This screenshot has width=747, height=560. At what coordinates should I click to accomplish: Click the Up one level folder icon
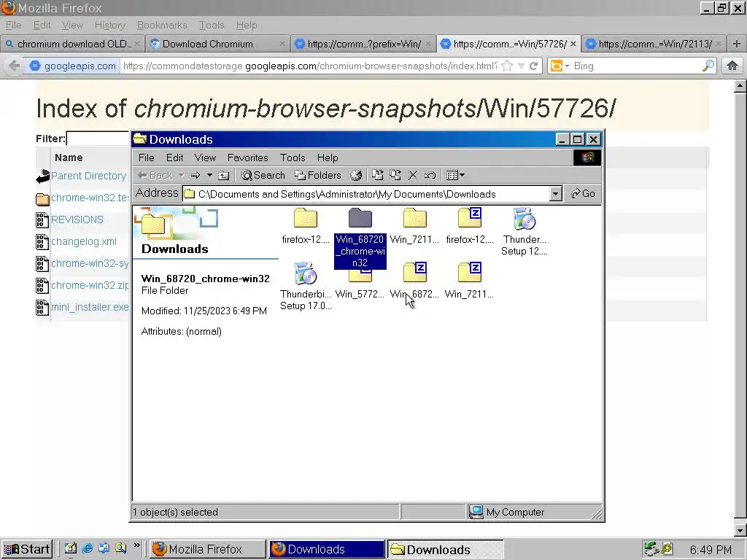223,175
